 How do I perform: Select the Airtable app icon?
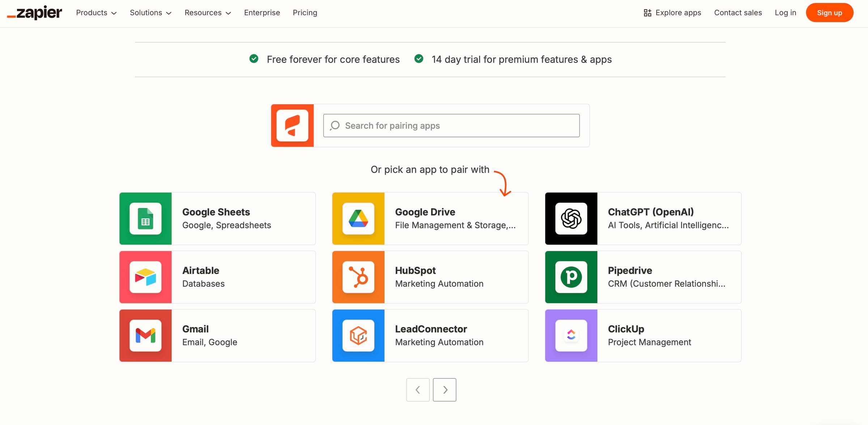pos(145,277)
